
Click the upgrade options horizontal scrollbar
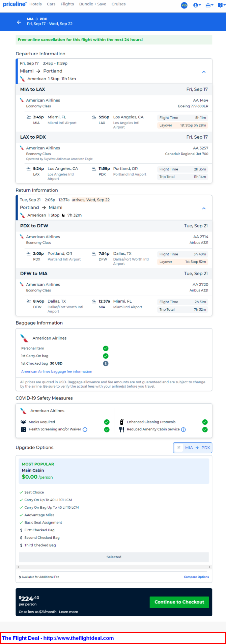pyautogui.click(x=114, y=567)
